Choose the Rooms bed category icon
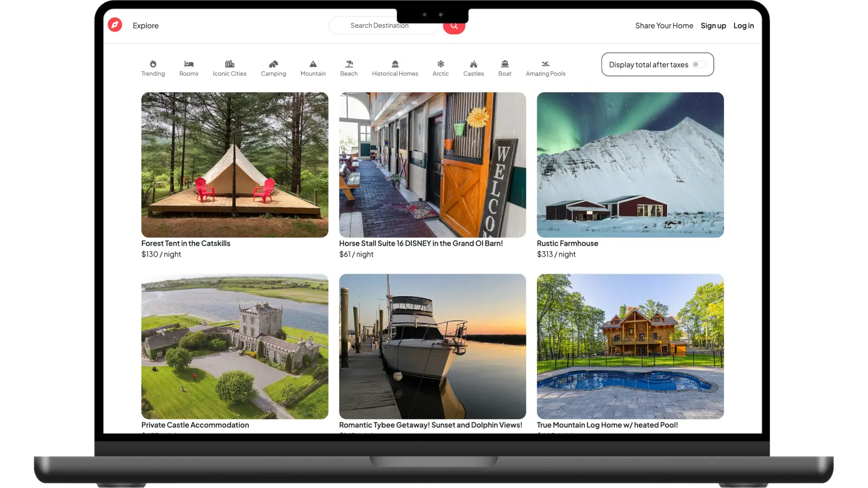868x488 pixels. [x=189, y=64]
